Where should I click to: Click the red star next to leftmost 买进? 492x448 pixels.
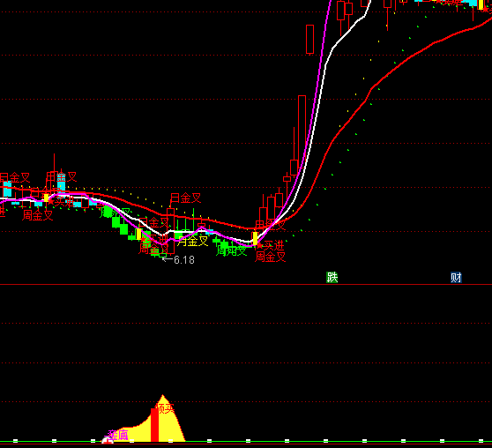tap(51, 201)
